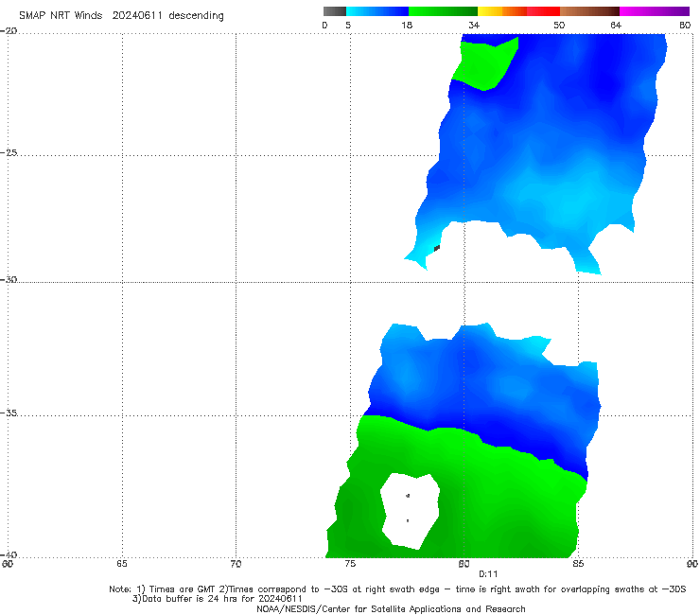This screenshot has width=700, height=615.
Task: Click the color bar label 34
Action: click(474, 25)
